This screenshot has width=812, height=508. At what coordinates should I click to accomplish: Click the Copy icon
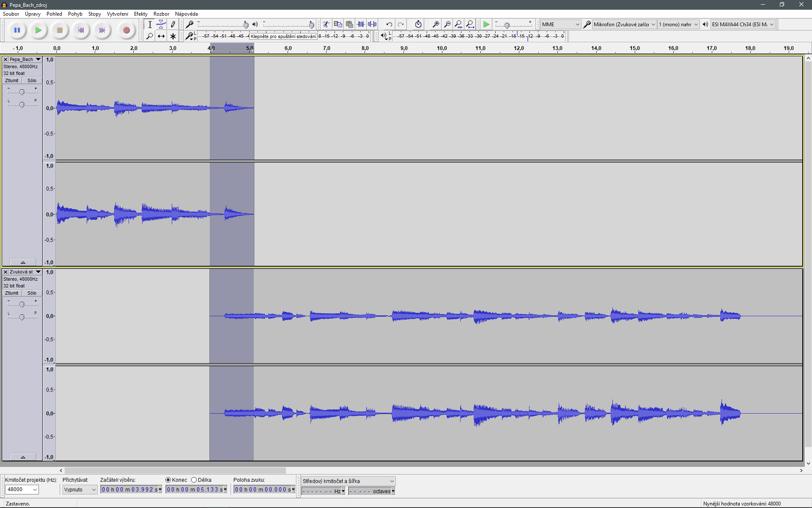[x=338, y=24]
